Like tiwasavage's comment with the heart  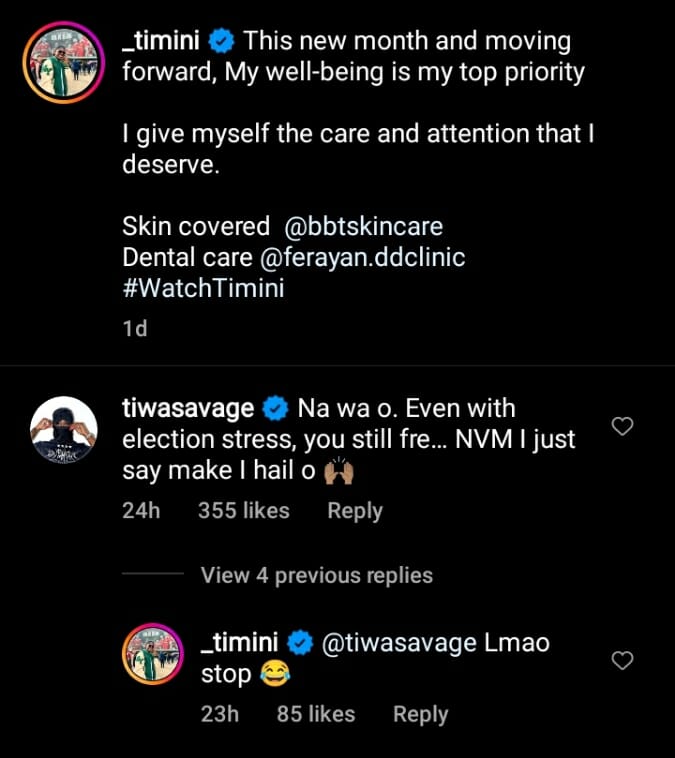tap(622, 427)
